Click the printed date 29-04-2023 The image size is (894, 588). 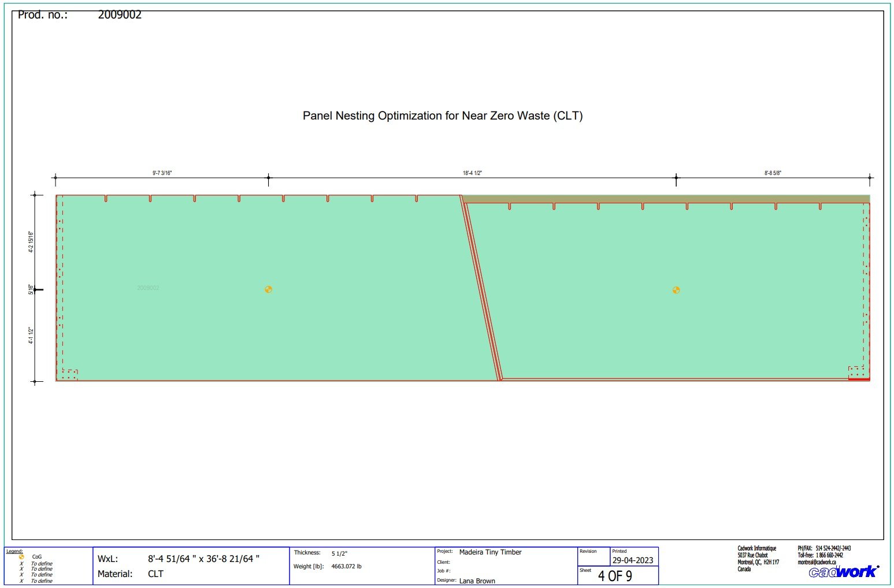633,560
